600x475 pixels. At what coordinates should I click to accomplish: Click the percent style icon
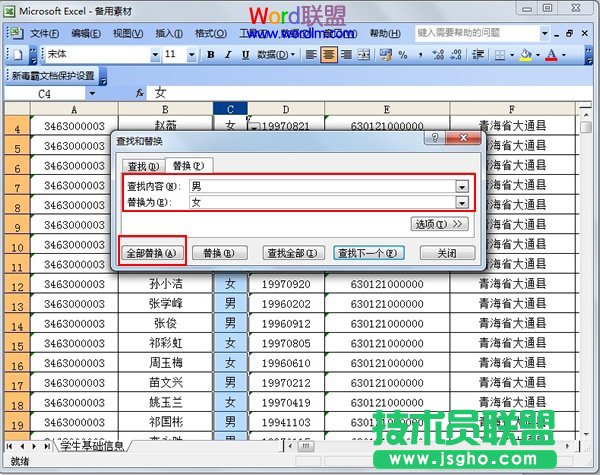pos(403,54)
